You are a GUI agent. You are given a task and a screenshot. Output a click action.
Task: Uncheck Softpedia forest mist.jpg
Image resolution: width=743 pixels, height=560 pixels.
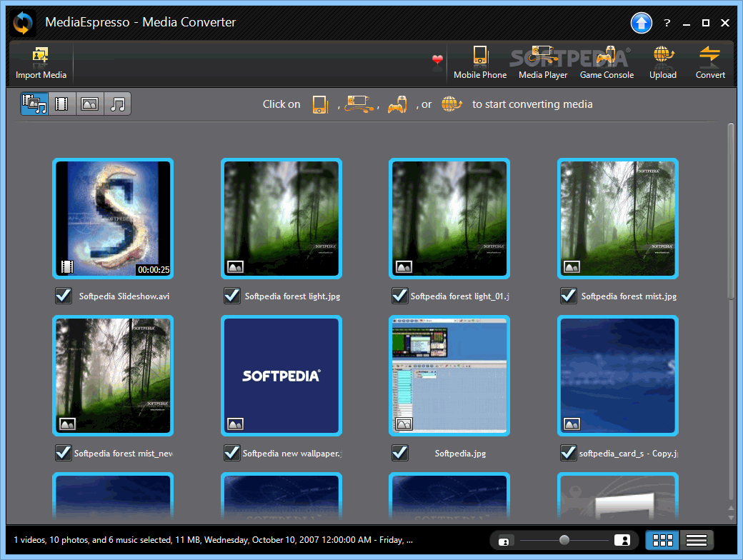[568, 296]
